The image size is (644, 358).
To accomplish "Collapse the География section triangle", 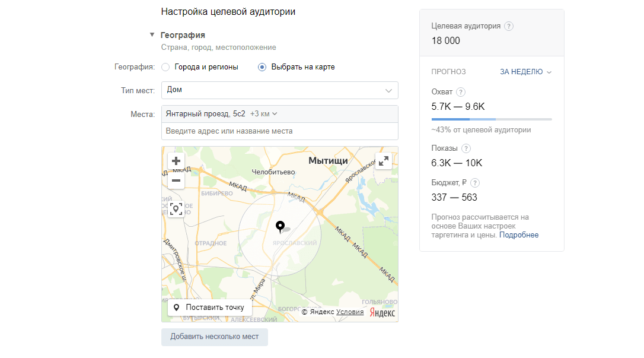I will [x=152, y=35].
